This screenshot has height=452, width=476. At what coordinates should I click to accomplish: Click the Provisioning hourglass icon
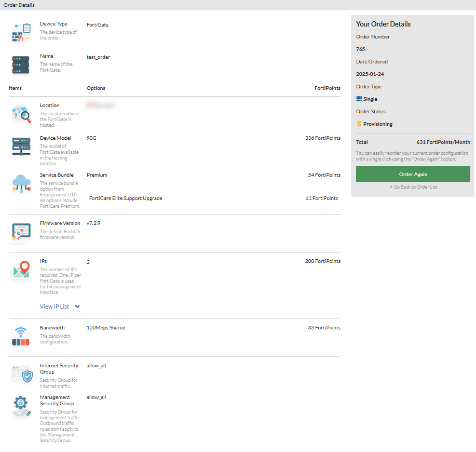[359, 124]
